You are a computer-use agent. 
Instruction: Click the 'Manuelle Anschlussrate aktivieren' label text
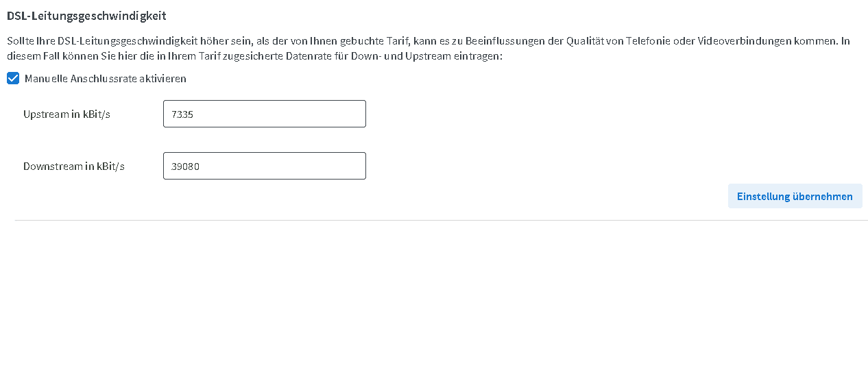click(106, 79)
